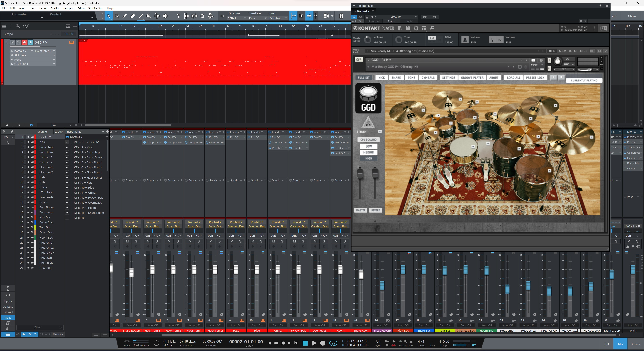
Task: Select the Range selection tool
Action: [117, 16]
